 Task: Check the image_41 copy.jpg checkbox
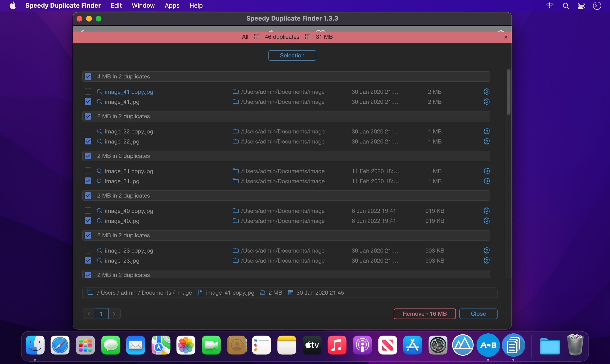click(x=88, y=92)
